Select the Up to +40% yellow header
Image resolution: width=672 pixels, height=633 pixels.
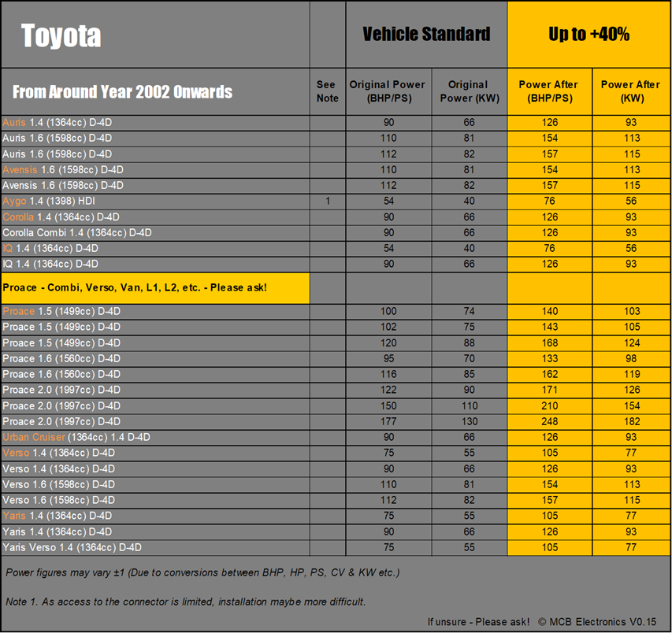pyautogui.click(x=588, y=35)
